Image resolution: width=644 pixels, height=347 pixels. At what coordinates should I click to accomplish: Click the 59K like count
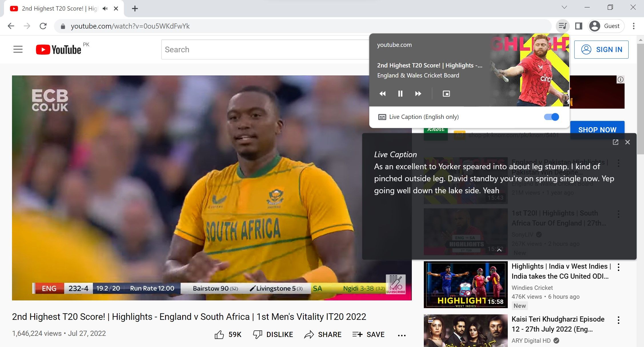[x=235, y=334]
